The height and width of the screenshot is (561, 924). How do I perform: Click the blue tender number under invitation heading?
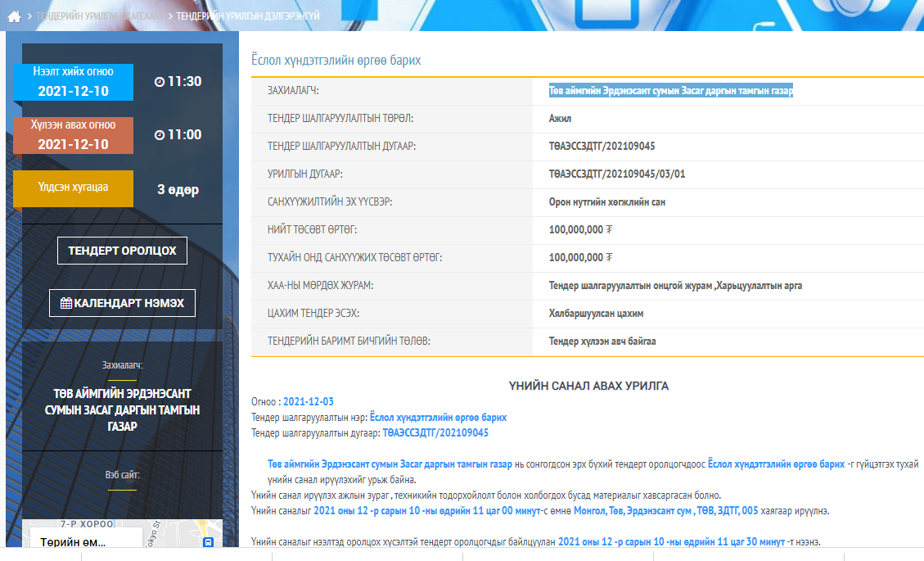435,432
